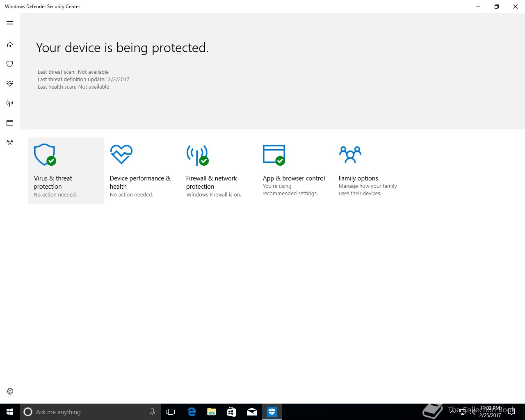Click 'You're using recommended settings.' text

(290, 189)
